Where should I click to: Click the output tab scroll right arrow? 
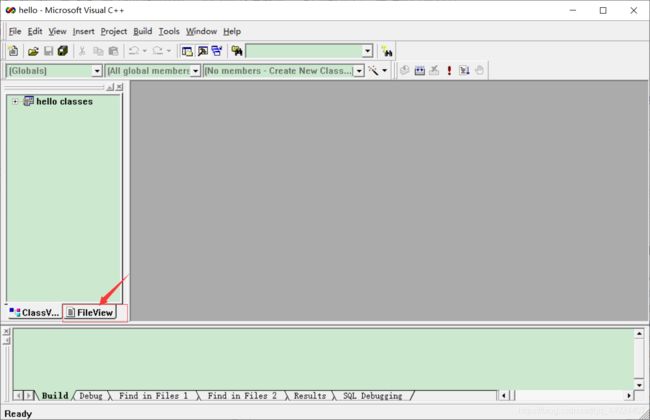(29, 396)
